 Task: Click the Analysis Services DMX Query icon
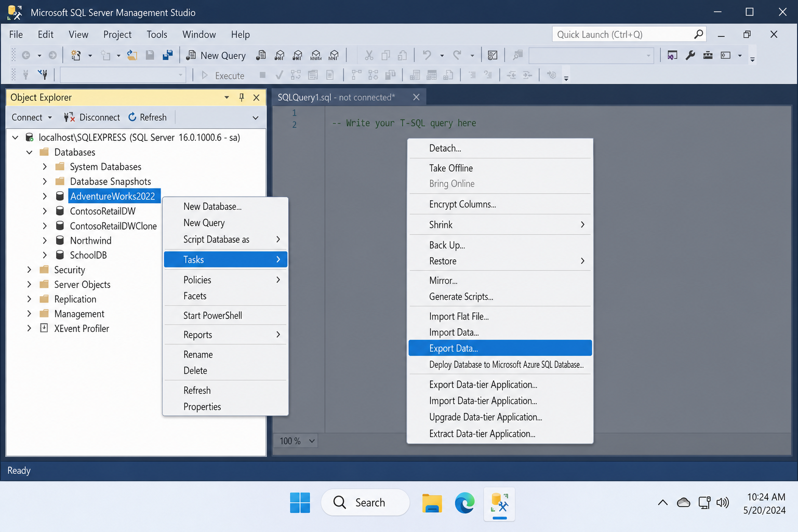(298, 55)
